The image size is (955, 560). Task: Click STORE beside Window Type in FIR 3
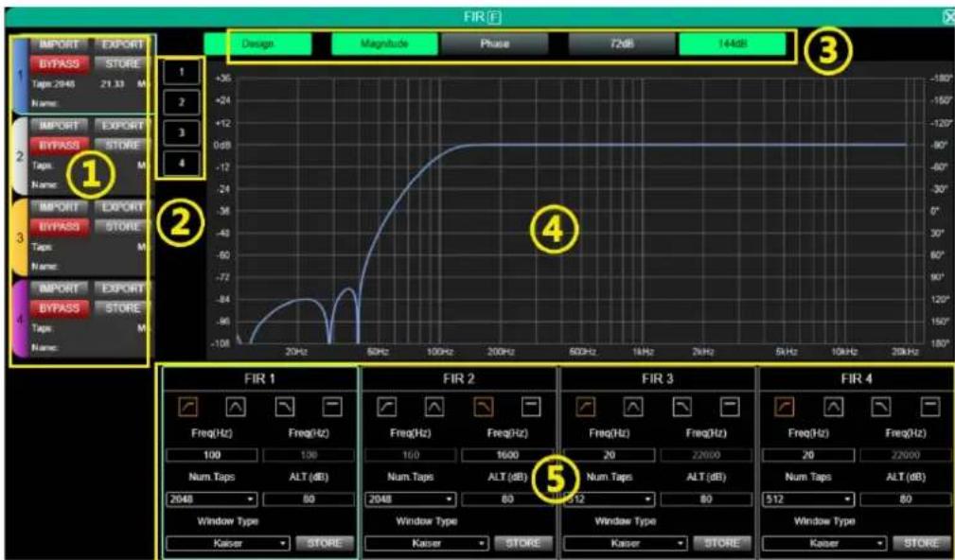tap(722, 543)
